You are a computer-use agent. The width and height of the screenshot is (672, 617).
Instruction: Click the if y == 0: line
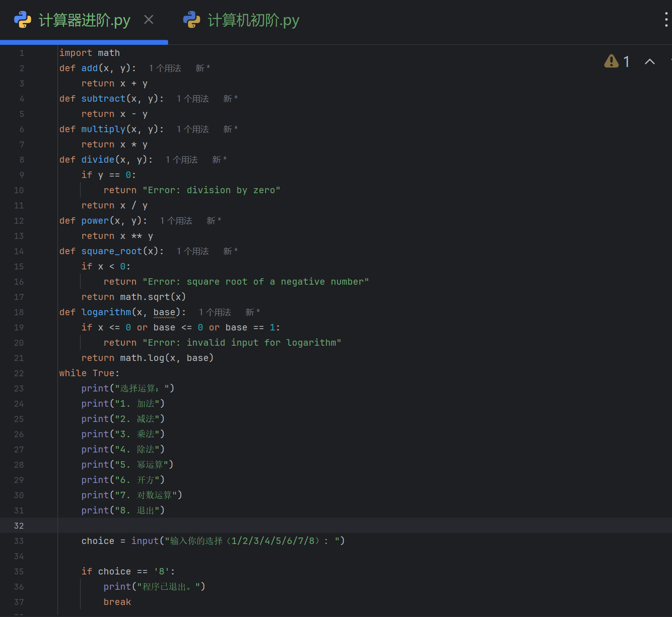109,175
